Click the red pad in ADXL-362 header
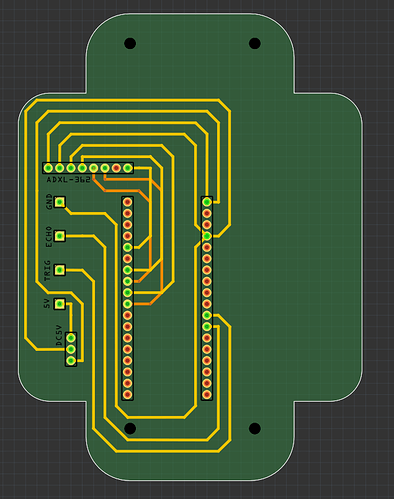 pyautogui.click(x=116, y=168)
